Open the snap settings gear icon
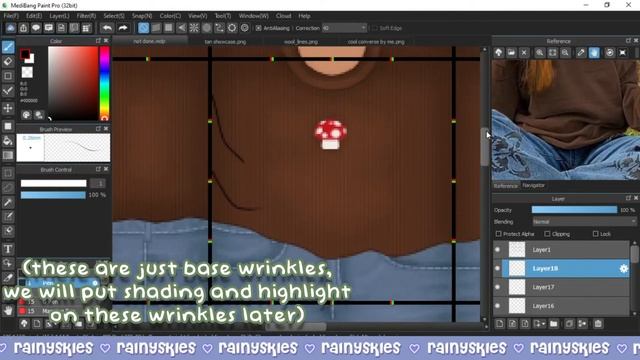640x360 pixels. click(x=232, y=28)
